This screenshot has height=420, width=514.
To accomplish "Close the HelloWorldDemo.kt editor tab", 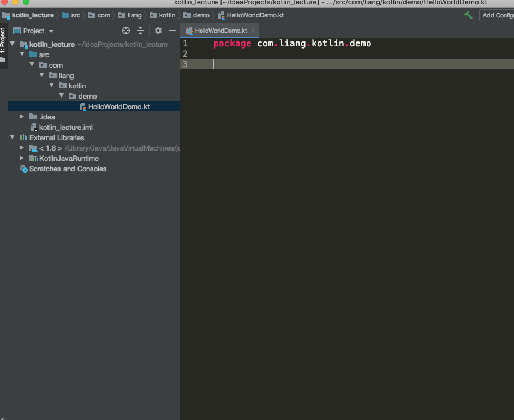I will (253, 31).
